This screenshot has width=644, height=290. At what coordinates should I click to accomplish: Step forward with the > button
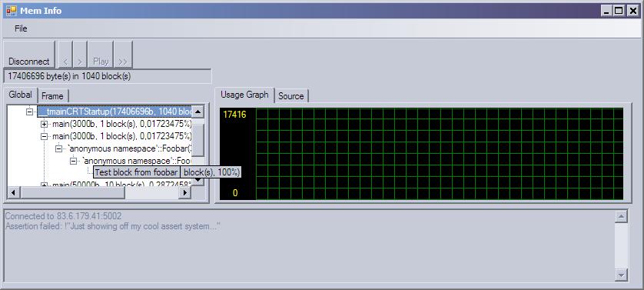pyautogui.click(x=80, y=55)
